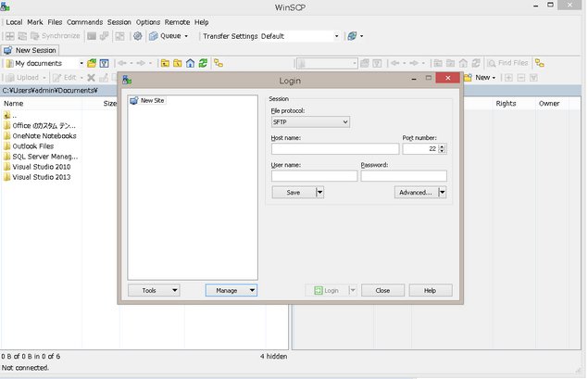Open the Commands menu
The image size is (588, 379).
click(x=85, y=22)
